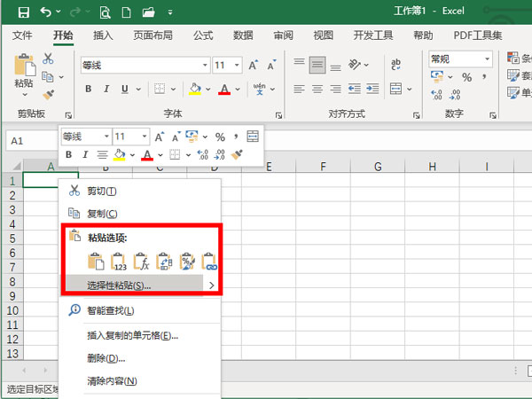Open the 常规 number format dropdown
Screen dimensions: 532x399
coord(488,59)
